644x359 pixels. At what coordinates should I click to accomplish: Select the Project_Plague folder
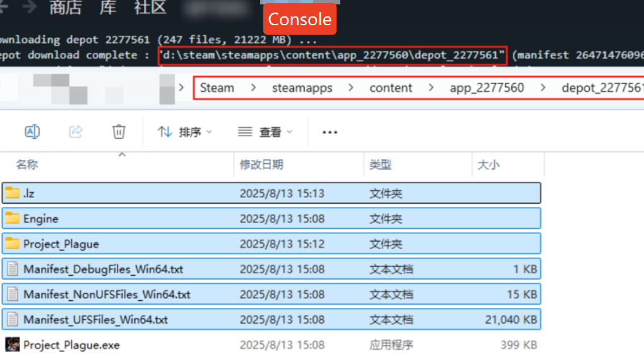pyautogui.click(x=271, y=244)
